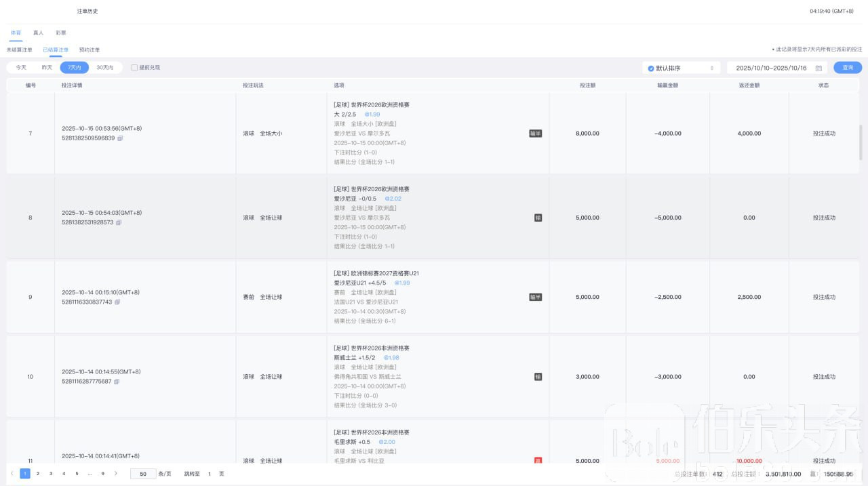Enable the 提前兑现 checkbox
868x486 pixels.
pos(134,68)
